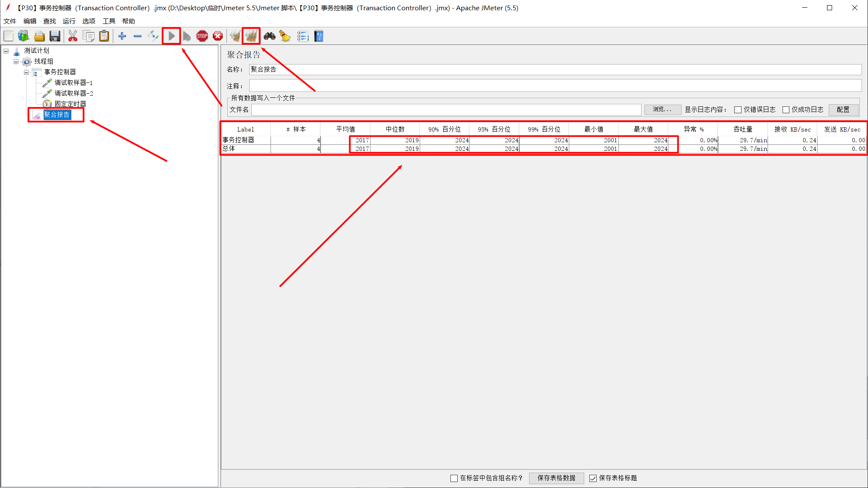Open the 查找 menu

50,21
